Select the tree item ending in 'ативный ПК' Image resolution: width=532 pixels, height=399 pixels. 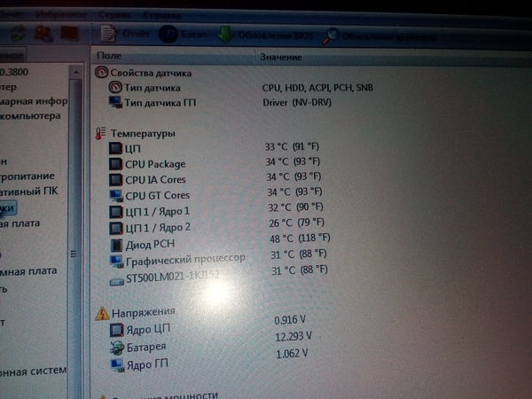(29, 192)
